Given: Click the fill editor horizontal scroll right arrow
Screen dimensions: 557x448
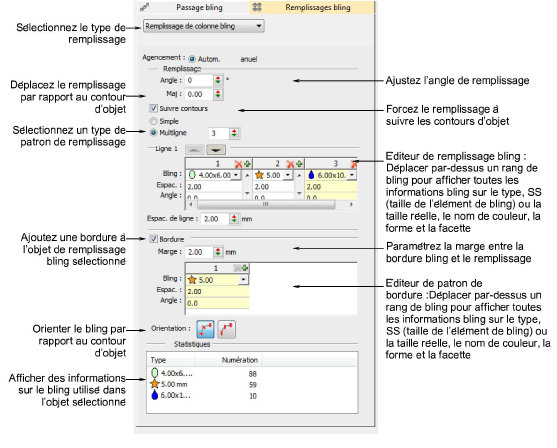Looking at the screenshot, I should pos(351,204).
